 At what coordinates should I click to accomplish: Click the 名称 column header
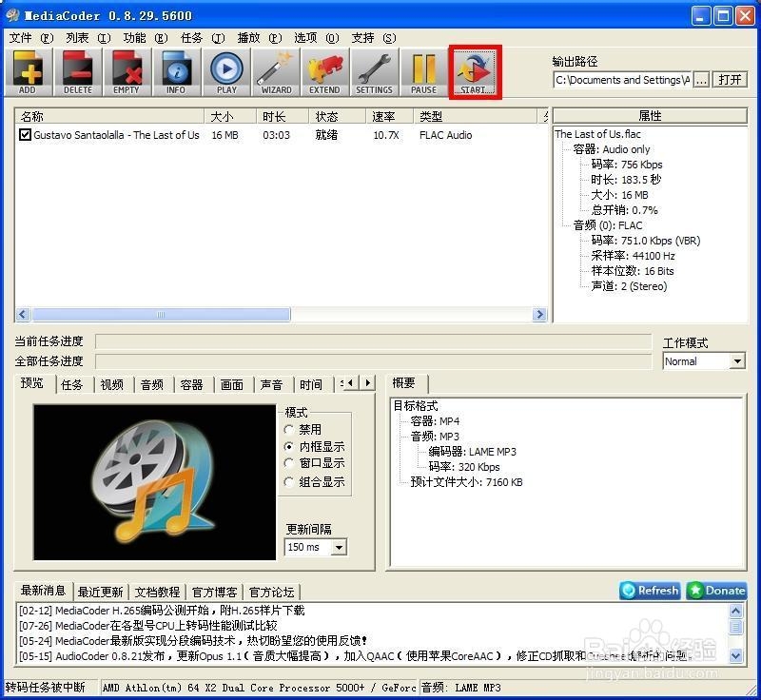pos(109,116)
